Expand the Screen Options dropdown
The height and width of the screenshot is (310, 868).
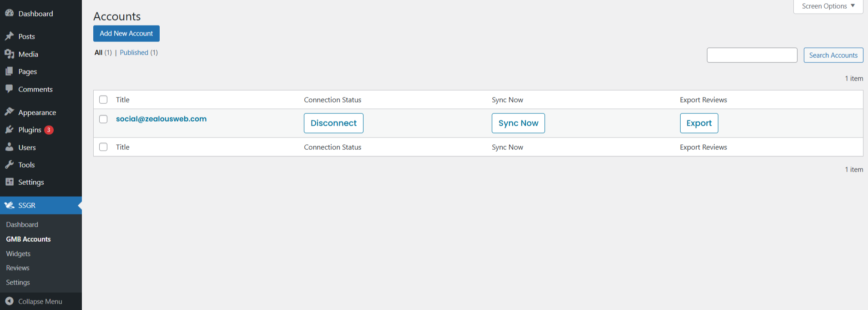828,6
